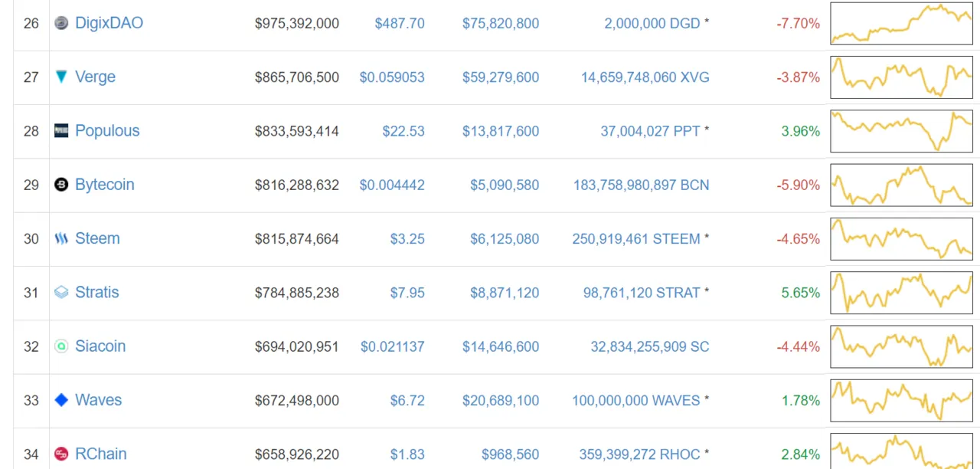
Task: Open the Waves 7-day price sparkline
Action: coord(901,400)
